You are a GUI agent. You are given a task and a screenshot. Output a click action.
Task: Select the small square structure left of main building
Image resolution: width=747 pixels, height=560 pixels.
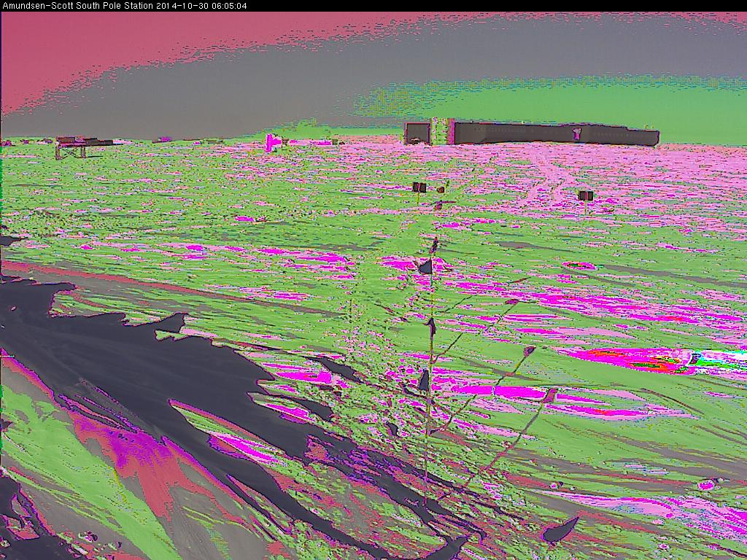tap(417, 133)
